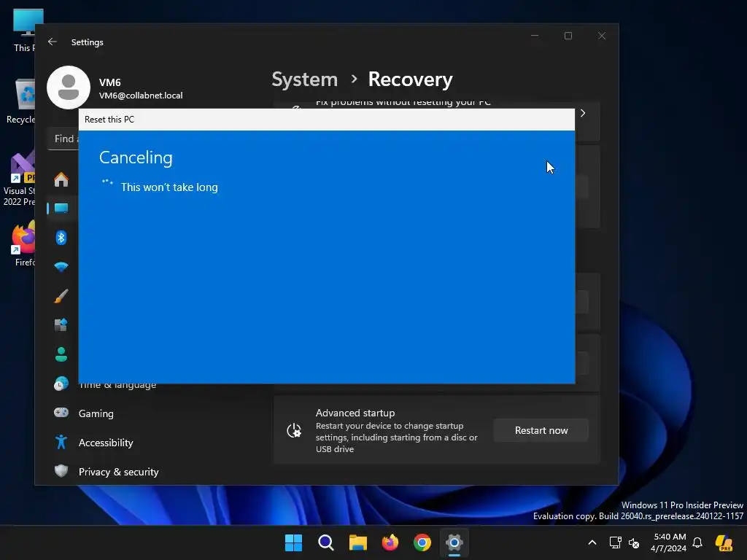Open Bluetooth & devices sidebar icon
Screen dimensions: 747x560
(x=61, y=238)
